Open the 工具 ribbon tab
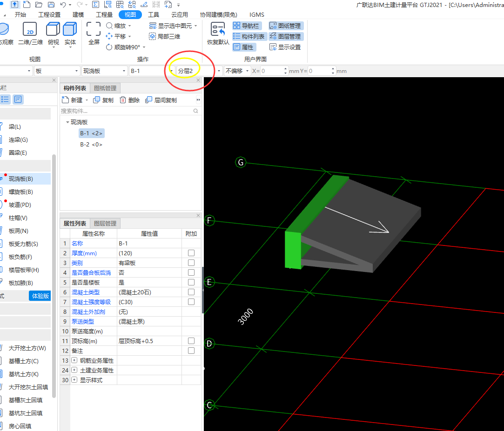The height and width of the screenshot is (431, 504). tap(153, 15)
